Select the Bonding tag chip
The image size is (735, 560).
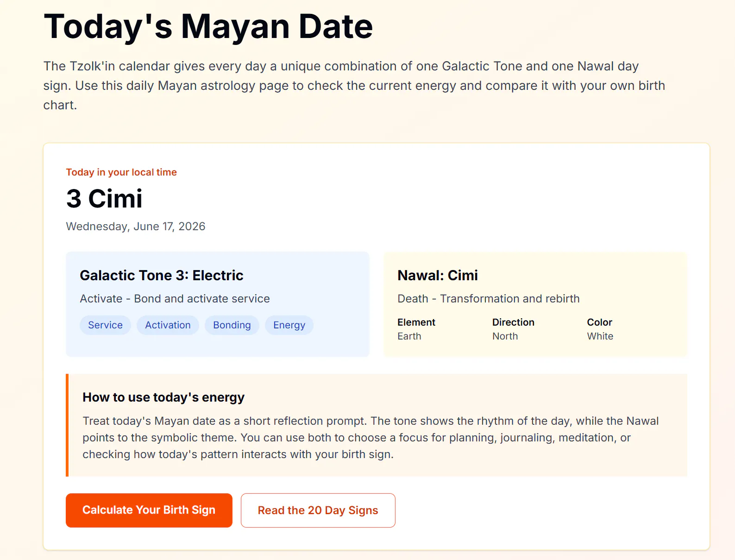(232, 325)
